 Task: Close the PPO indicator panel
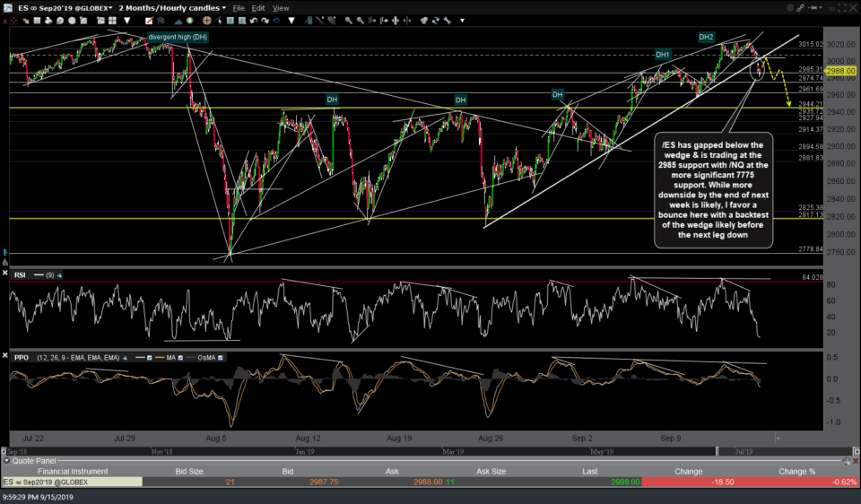[x=5, y=356]
